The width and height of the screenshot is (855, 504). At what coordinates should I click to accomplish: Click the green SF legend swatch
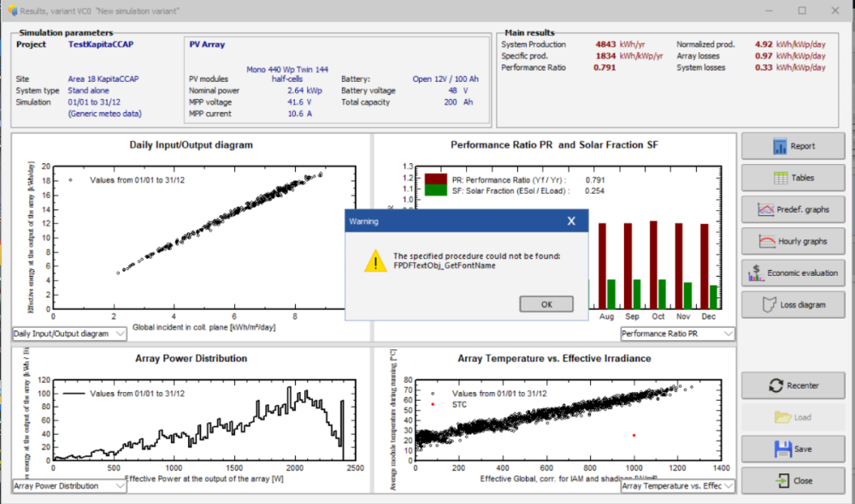(x=436, y=190)
